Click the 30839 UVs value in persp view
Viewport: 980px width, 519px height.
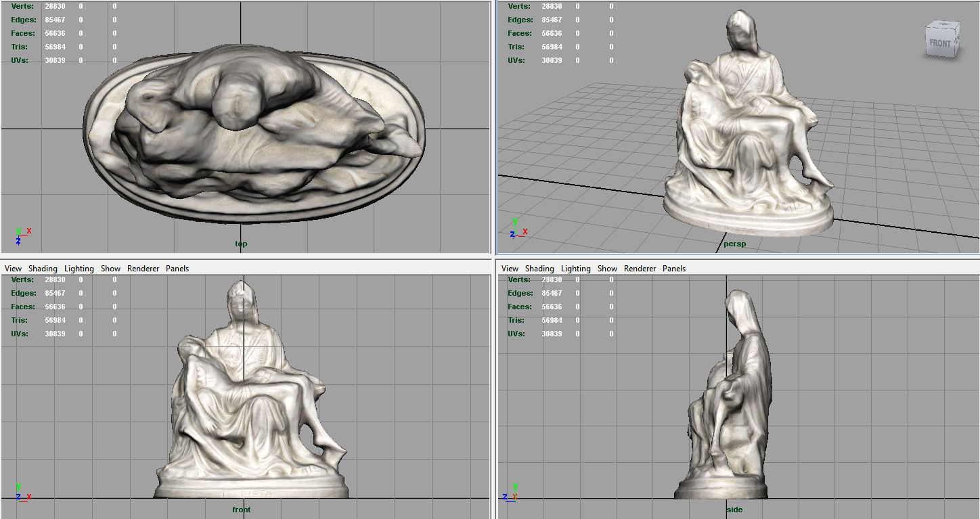click(552, 60)
